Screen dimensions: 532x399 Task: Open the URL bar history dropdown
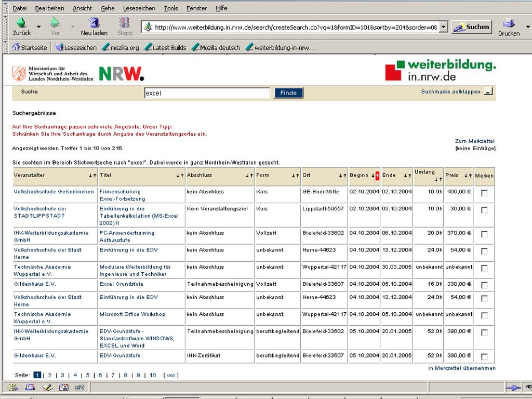(444, 27)
